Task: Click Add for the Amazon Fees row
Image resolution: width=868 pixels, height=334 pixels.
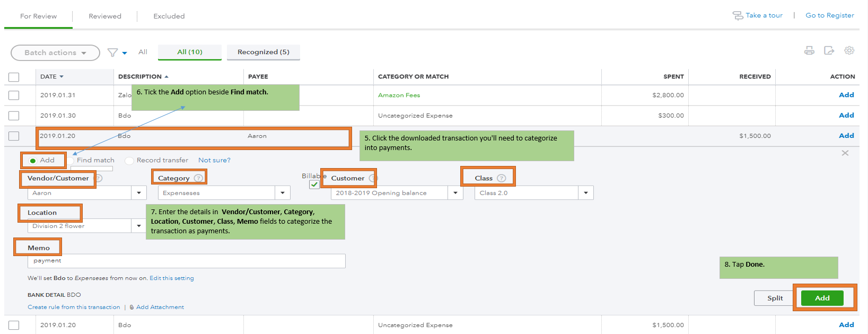Action: 846,95
